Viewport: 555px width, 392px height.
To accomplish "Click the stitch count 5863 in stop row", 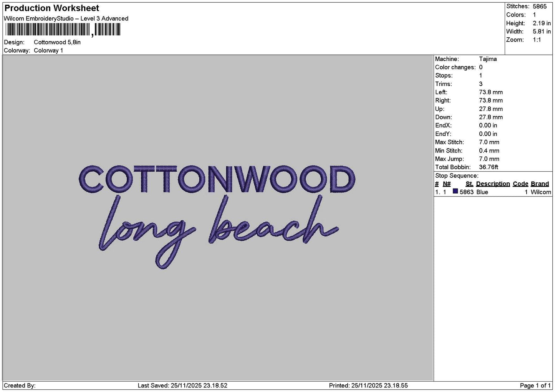I will [x=467, y=192].
